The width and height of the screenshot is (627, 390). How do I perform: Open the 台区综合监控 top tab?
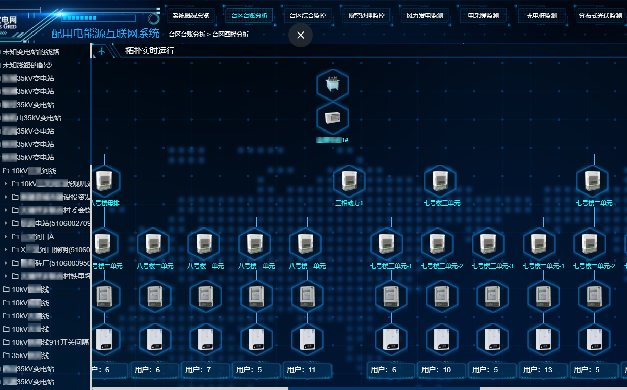[308, 16]
